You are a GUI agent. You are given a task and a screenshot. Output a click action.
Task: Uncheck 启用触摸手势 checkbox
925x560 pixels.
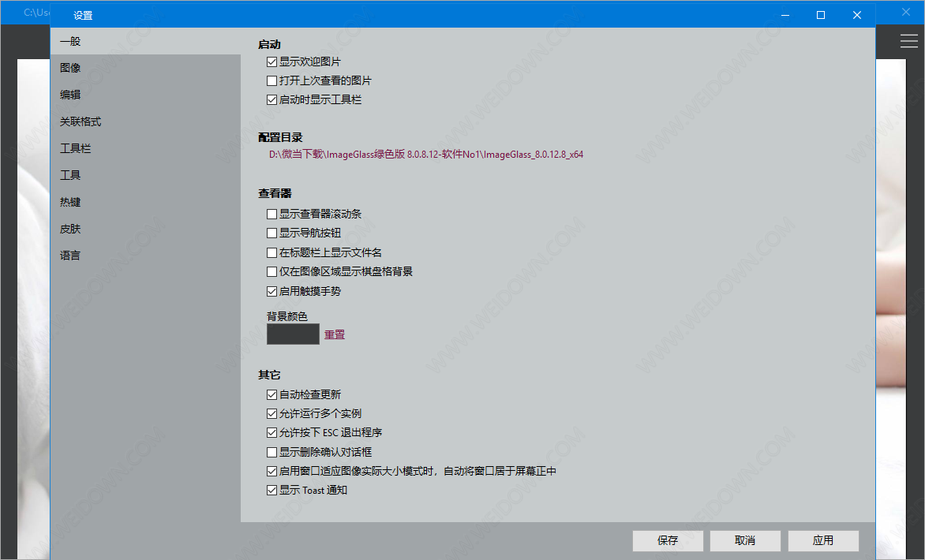click(x=272, y=291)
